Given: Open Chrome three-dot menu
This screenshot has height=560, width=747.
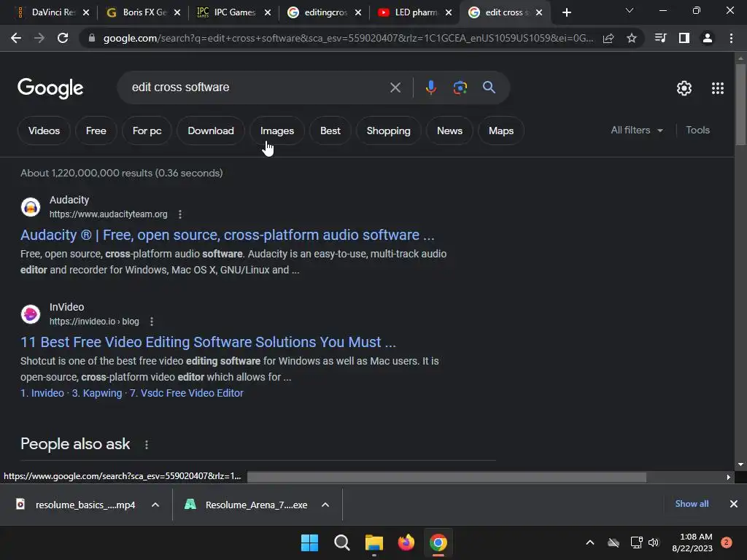Looking at the screenshot, I should [731, 38].
